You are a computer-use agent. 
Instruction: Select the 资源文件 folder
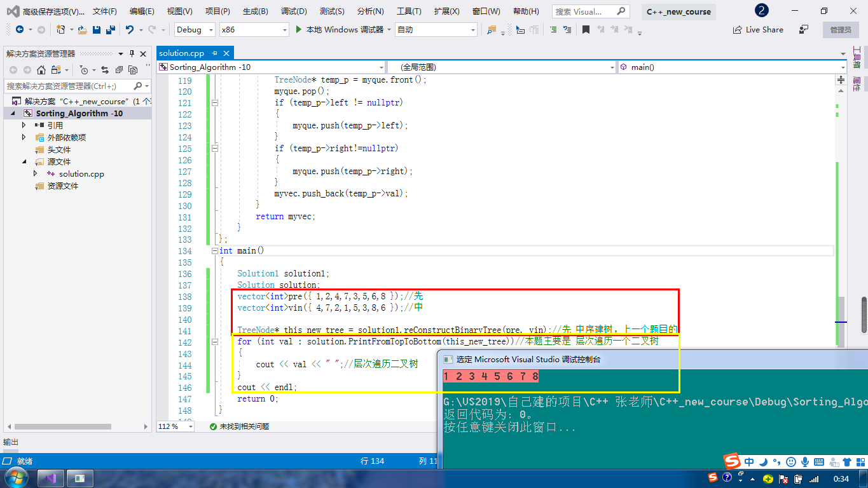coord(63,186)
